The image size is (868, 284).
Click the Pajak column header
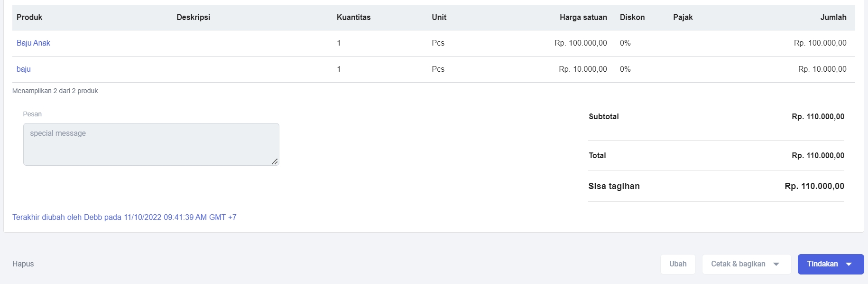point(683,17)
